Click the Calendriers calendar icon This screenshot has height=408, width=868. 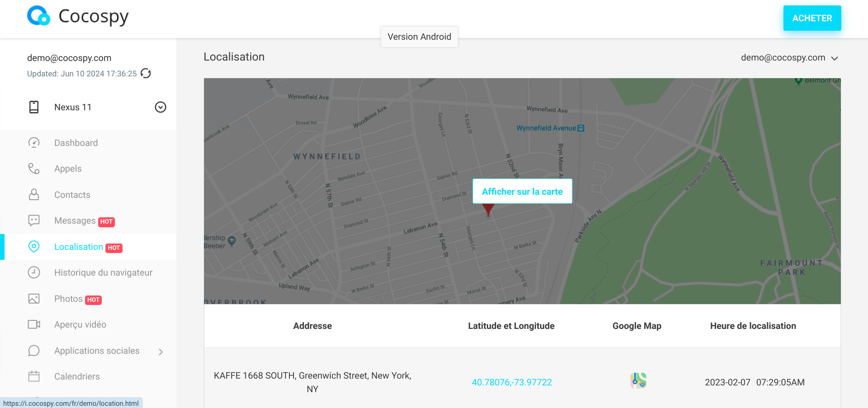pyautogui.click(x=34, y=376)
